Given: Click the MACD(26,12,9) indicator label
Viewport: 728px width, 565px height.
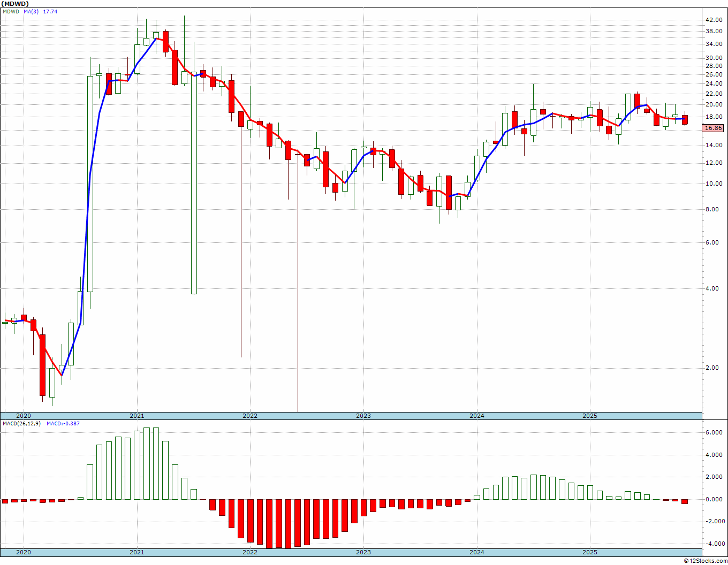Looking at the screenshot, I should click(21, 424).
